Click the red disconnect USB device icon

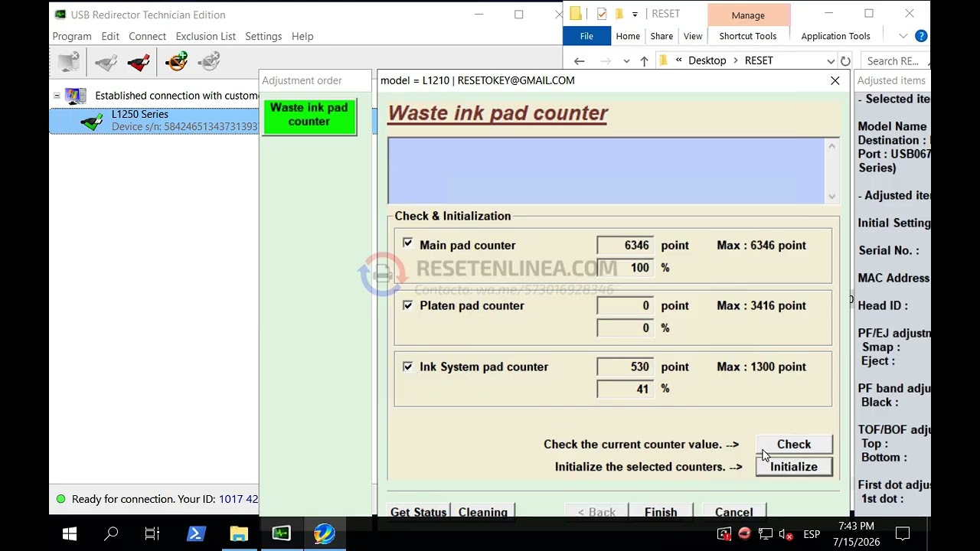click(139, 62)
